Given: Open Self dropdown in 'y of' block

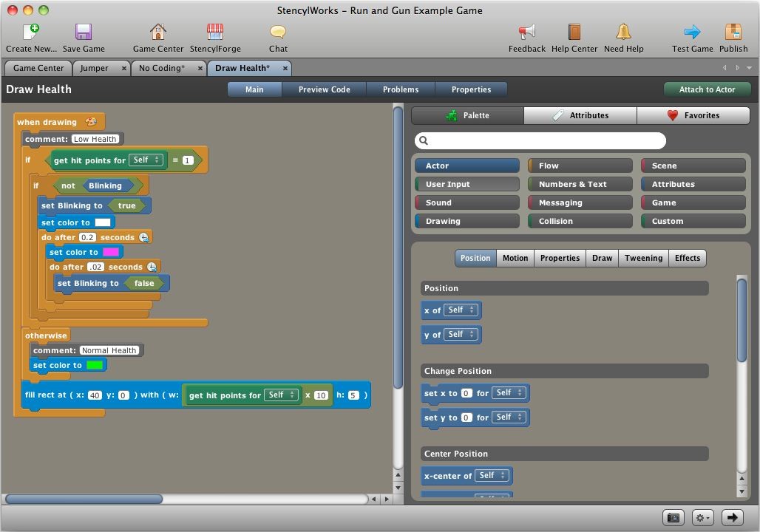Looking at the screenshot, I should 461,334.
